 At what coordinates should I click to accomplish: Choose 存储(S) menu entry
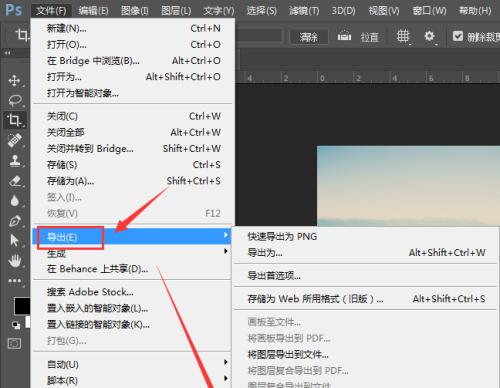(133, 165)
